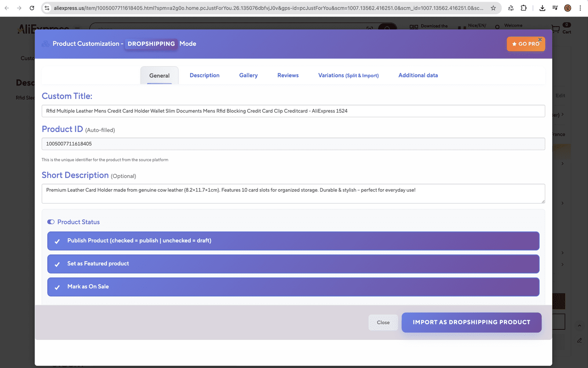Reload the page with the refresh icon
This screenshot has width=588, height=368.
pos(32,8)
